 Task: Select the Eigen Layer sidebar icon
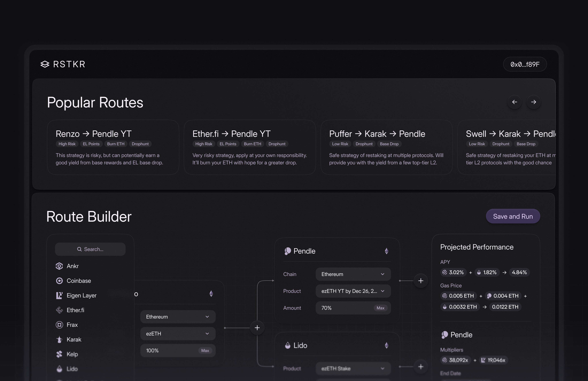coord(59,295)
